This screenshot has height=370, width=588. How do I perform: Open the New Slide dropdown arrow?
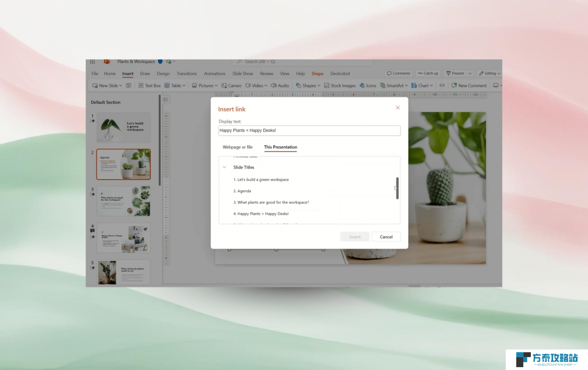120,86
